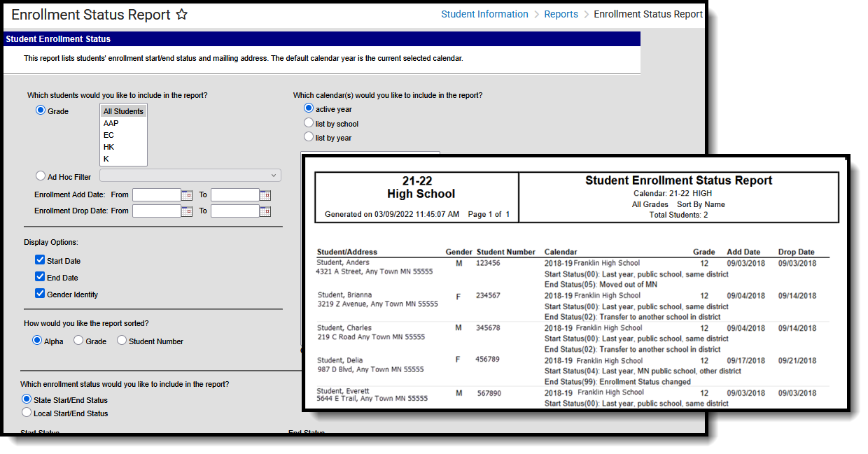Select the Ad Hoc Filter radio button
This screenshot has width=868, height=454.
[x=41, y=176]
